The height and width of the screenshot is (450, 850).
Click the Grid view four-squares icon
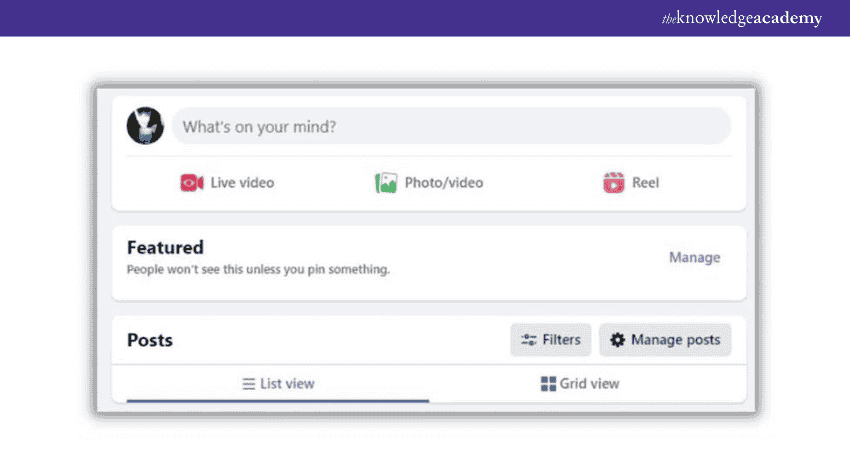(x=548, y=384)
